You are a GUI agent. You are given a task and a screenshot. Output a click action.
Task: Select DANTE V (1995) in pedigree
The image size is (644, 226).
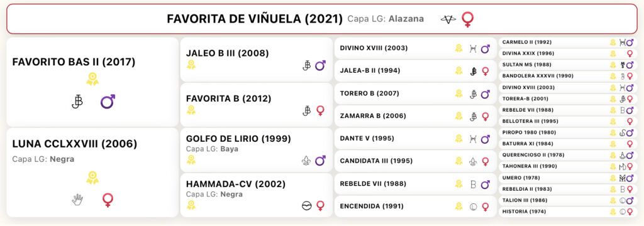coord(415,139)
